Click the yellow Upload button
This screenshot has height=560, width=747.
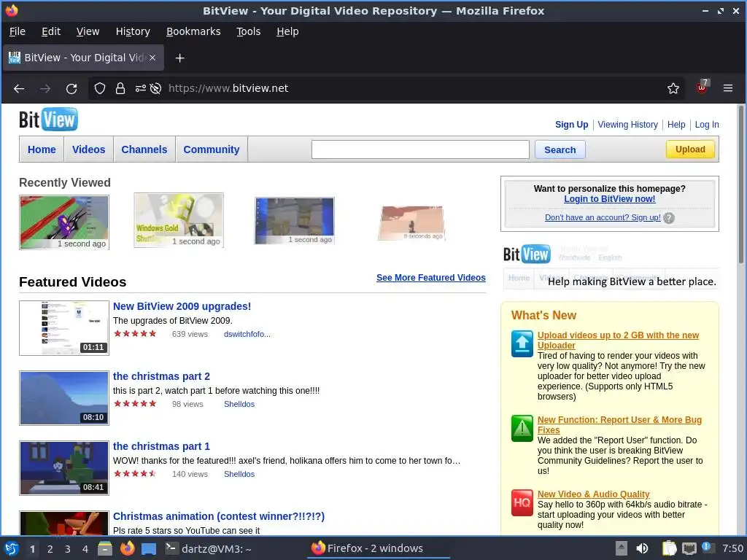coord(690,149)
